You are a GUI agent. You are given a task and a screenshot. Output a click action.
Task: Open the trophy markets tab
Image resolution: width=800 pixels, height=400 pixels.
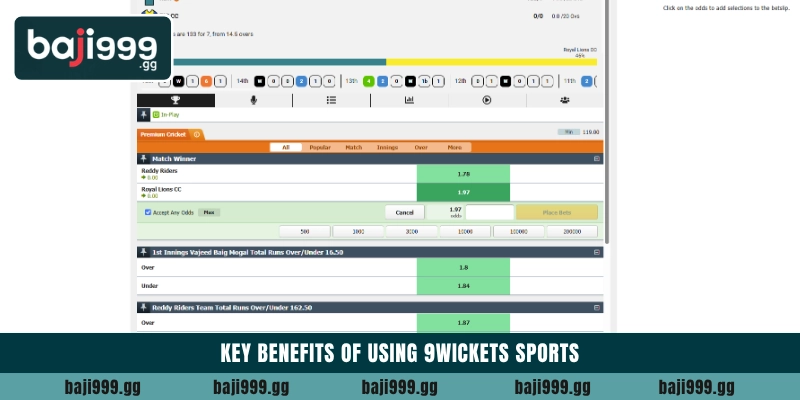(x=176, y=100)
